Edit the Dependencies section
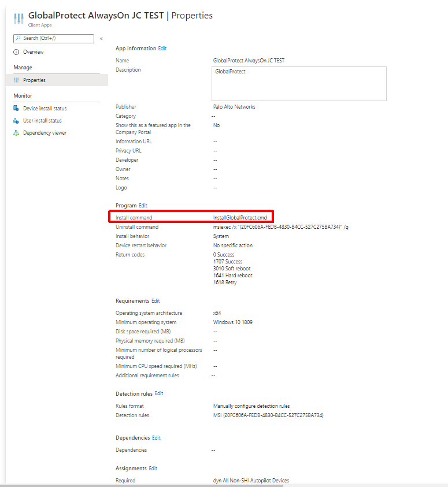 coord(156,438)
